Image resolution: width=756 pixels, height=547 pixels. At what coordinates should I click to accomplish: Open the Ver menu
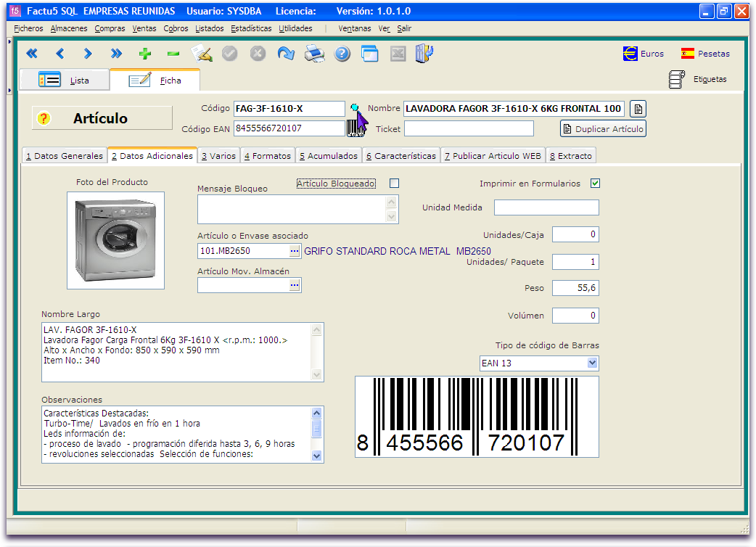tap(385, 28)
